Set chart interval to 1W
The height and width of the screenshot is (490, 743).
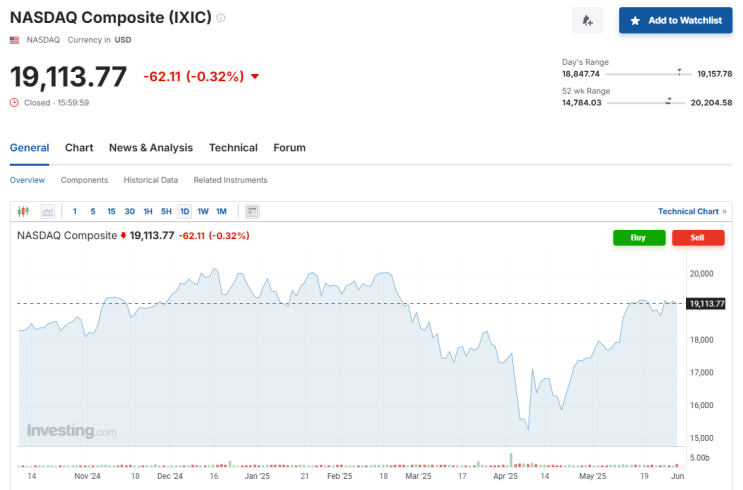203,211
